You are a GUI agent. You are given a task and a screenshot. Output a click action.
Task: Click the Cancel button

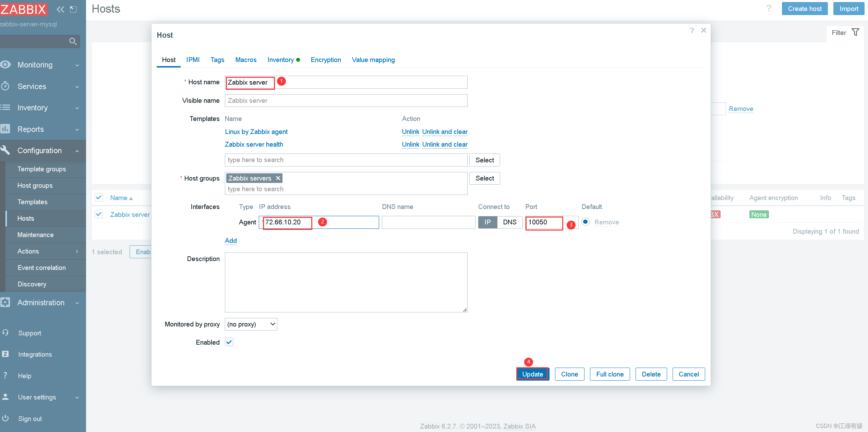689,374
